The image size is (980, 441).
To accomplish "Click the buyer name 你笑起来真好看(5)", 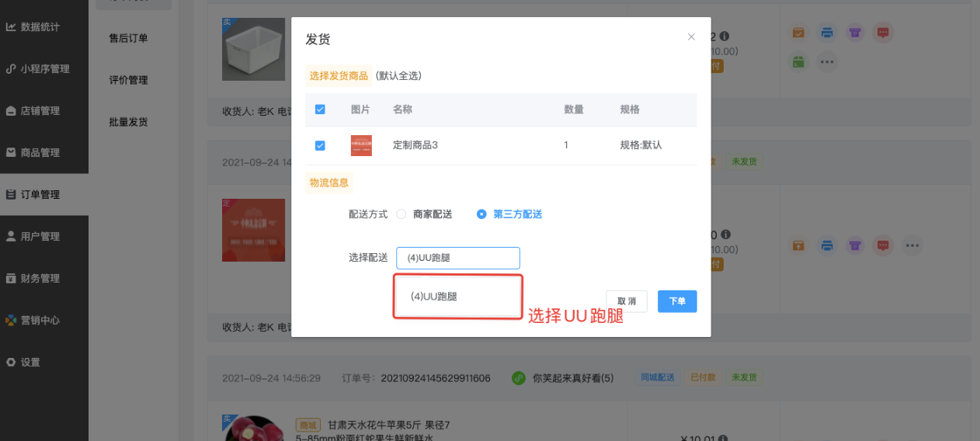I will click(573, 378).
